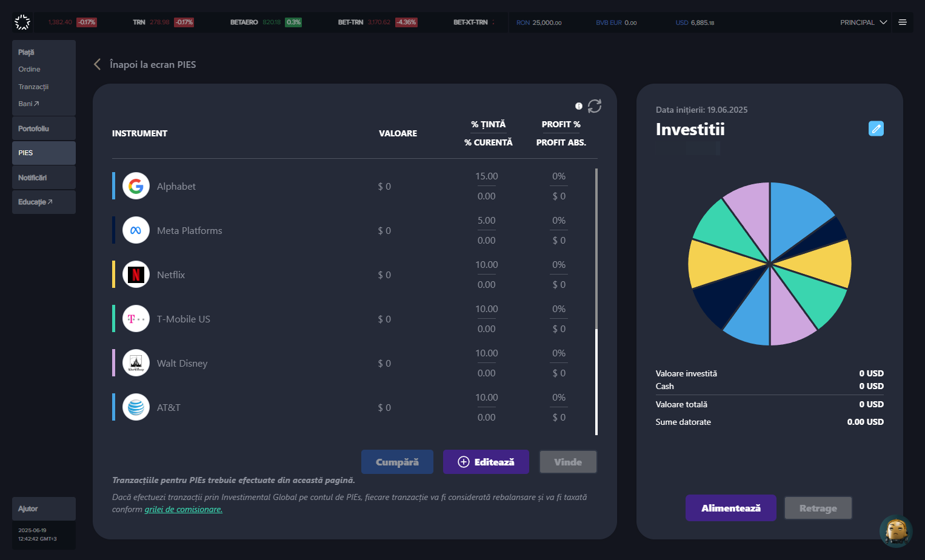Click the Înapoi la ecran PIES link

pos(153,64)
